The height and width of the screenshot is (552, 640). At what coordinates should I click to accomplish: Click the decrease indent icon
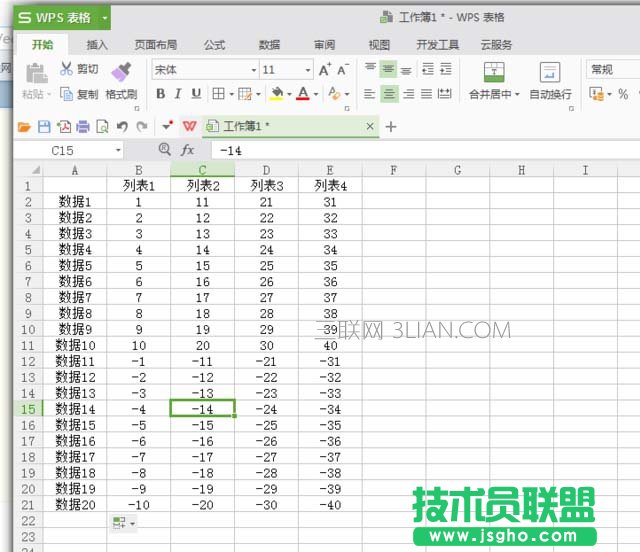[x=428, y=69]
